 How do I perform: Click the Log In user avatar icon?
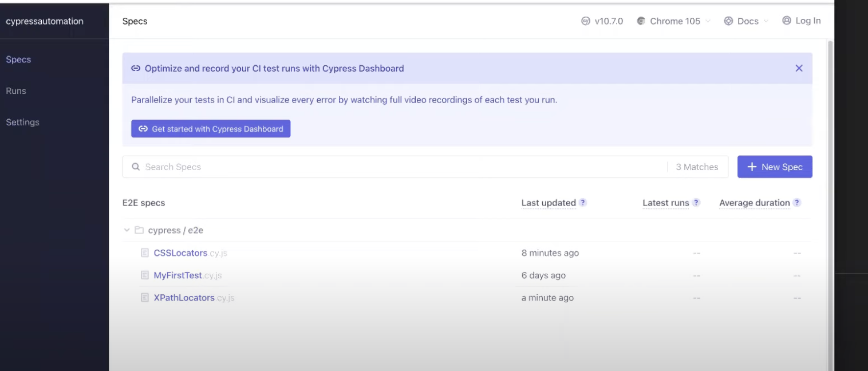pyautogui.click(x=786, y=21)
